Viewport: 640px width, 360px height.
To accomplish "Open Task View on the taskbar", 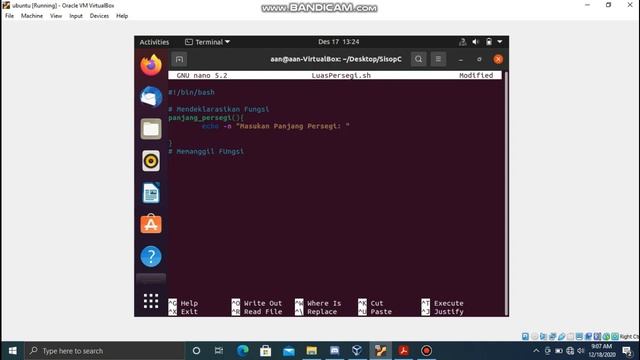I will [x=219, y=351].
